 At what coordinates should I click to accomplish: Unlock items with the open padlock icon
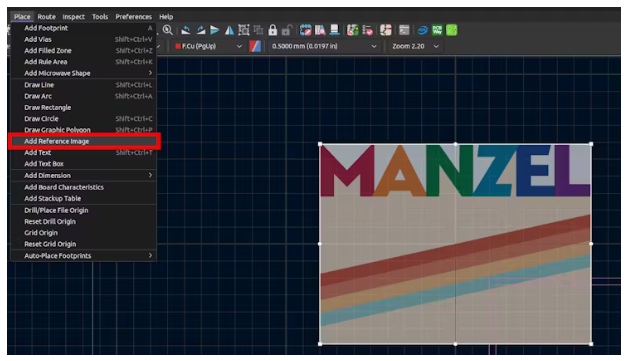pyautogui.click(x=287, y=30)
